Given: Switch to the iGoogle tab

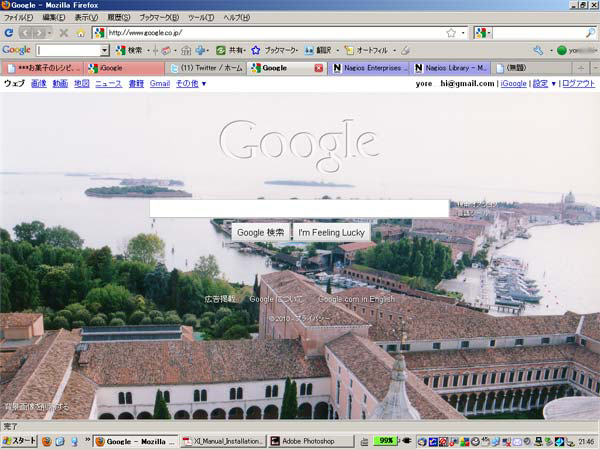Looking at the screenshot, I should [124, 68].
